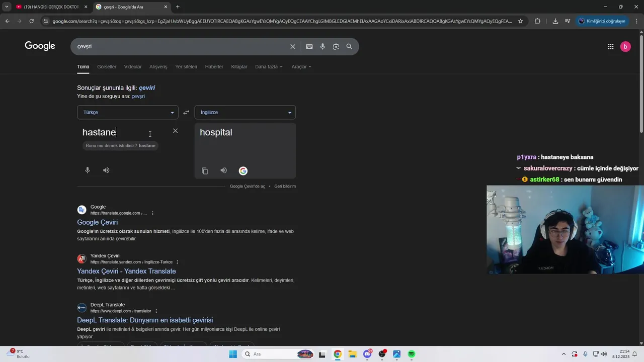Click the 'Kimliğinizi doğrulayın' profile button
Image resolution: width=644 pixels, height=362 pixels.
[602, 21]
